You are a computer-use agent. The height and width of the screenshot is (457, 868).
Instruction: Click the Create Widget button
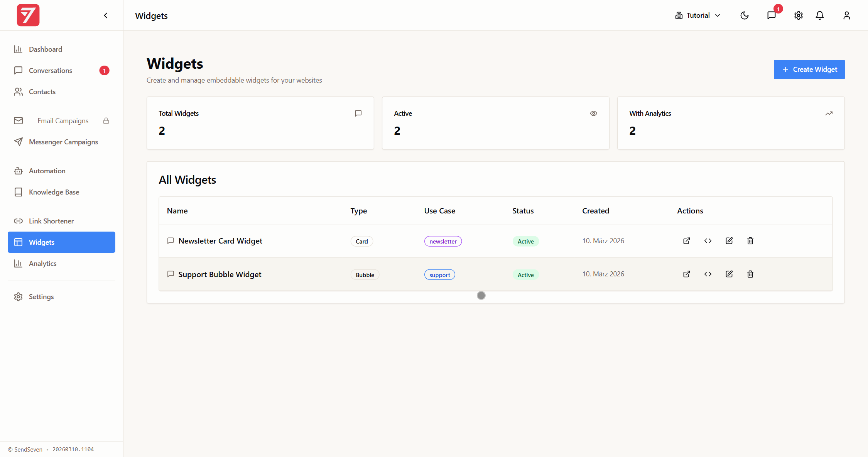point(809,69)
